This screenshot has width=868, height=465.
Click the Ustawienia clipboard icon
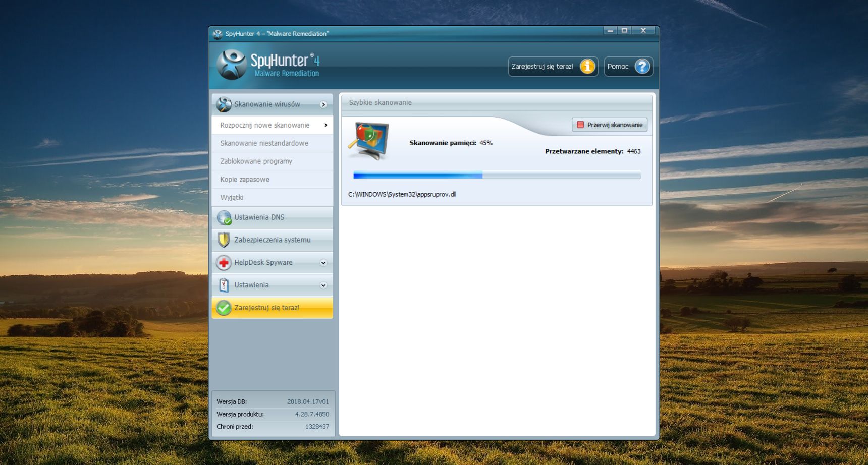click(x=224, y=285)
